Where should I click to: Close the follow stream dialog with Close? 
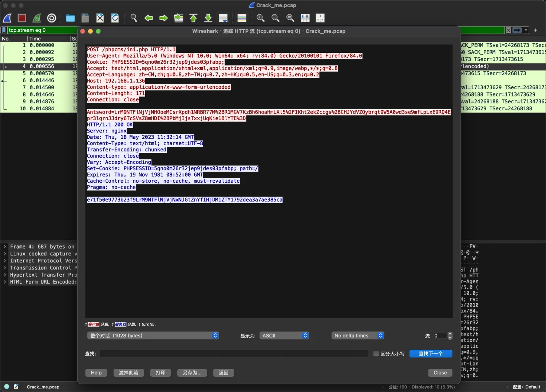440,373
